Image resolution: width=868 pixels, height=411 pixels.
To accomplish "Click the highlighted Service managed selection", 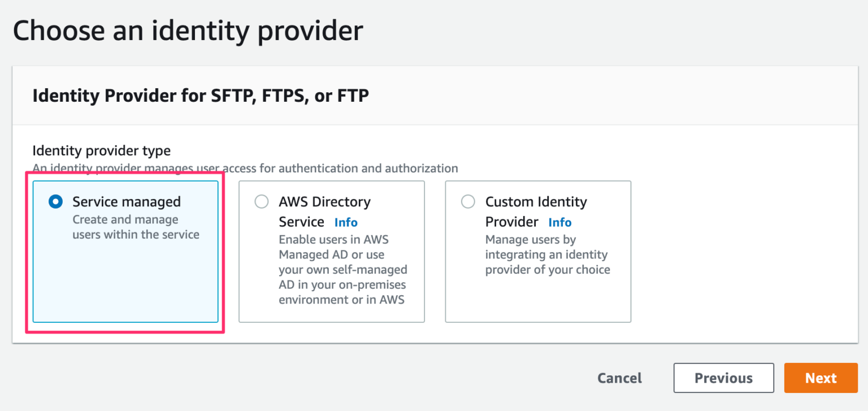I will coord(125,252).
